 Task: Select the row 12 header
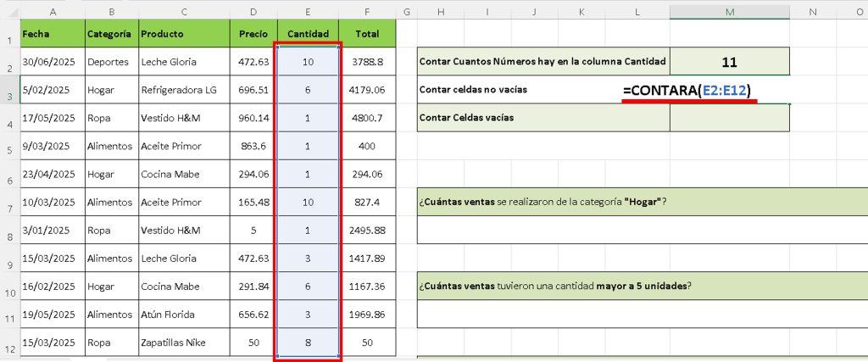point(8,348)
